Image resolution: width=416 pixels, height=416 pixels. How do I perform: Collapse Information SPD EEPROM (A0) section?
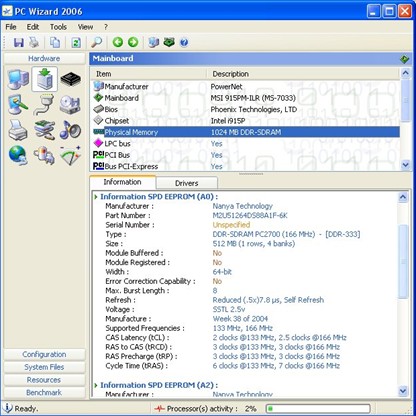click(x=96, y=197)
